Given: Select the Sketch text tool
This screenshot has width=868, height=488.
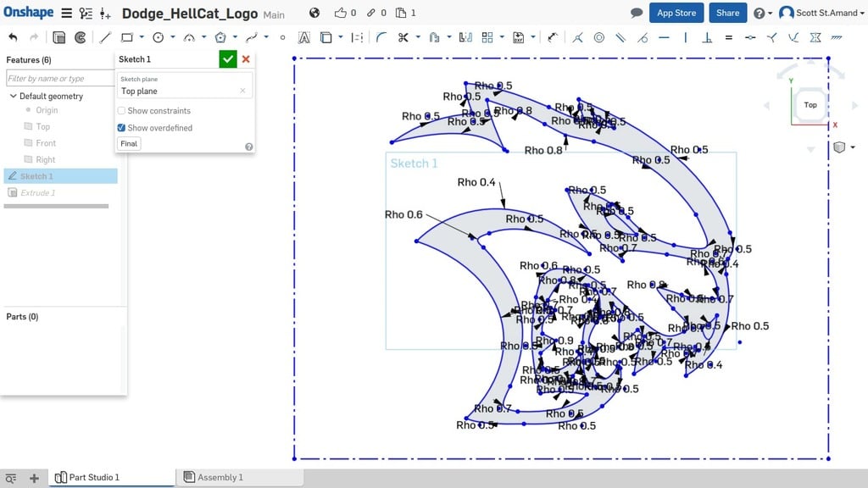Looking at the screenshot, I should pos(303,37).
